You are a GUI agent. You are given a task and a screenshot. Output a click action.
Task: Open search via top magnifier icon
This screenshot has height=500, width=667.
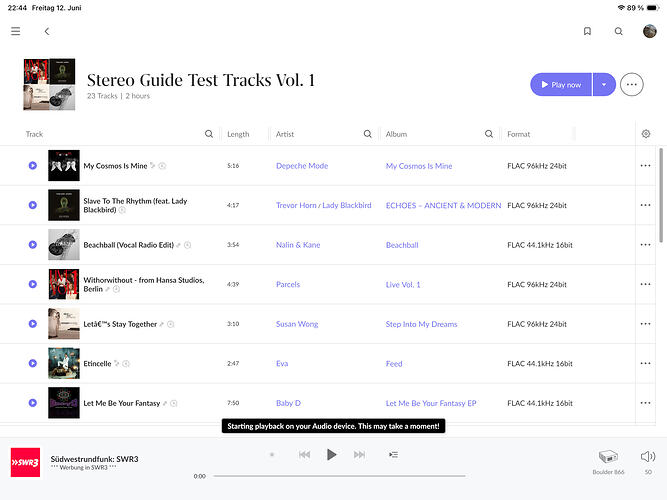619,31
